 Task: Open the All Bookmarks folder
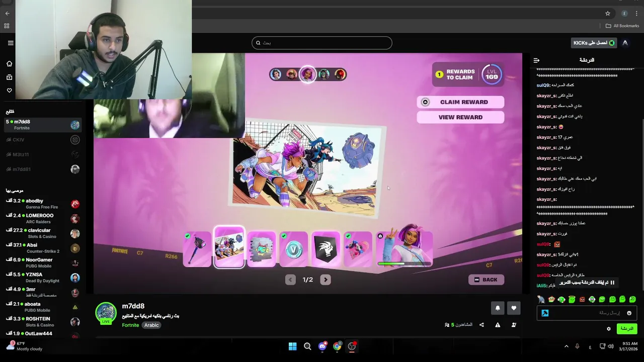point(622,26)
